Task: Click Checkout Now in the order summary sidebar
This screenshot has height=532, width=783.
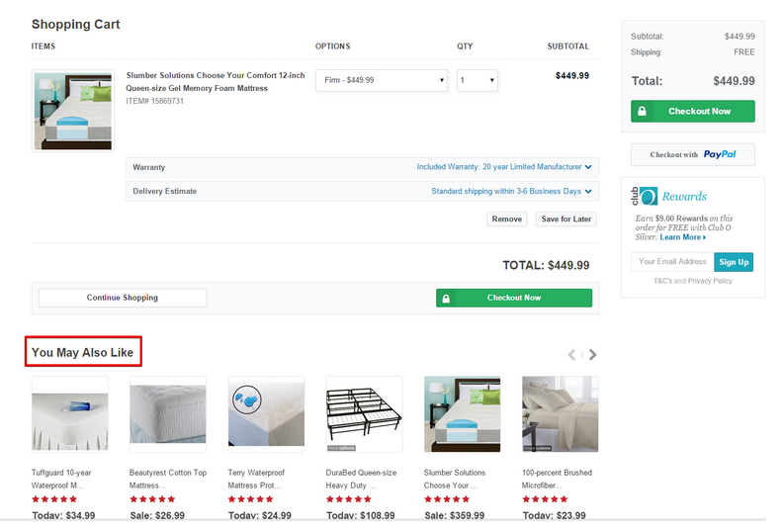Action: tap(692, 111)
